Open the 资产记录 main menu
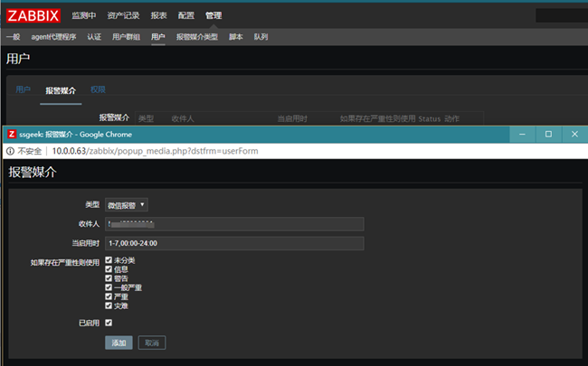Viewport: 588px width, 366px height. [123, 15]
